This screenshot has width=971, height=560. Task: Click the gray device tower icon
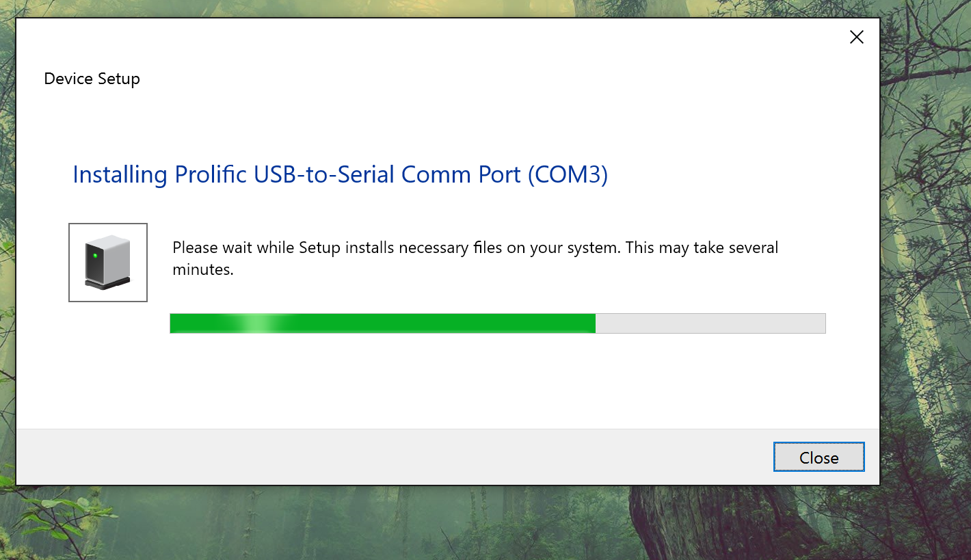pos(108,260)
